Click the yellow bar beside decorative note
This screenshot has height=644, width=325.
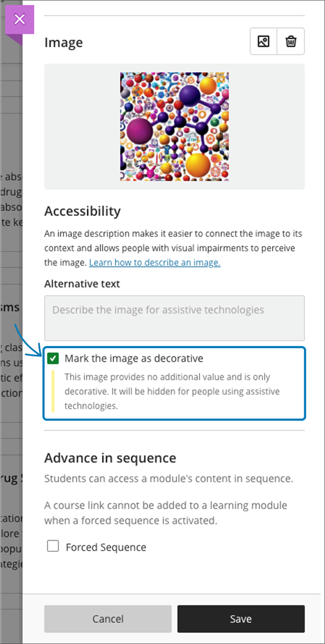tap(53, 392)
